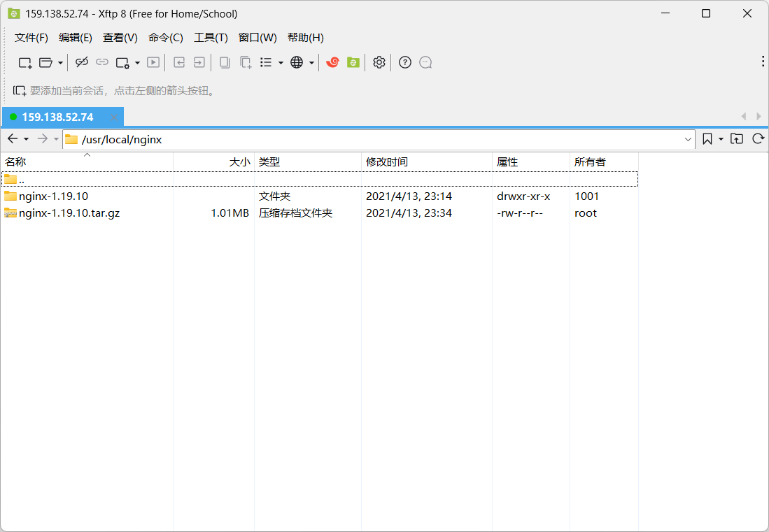Open the 文件(F) menu
This screenshot has height=532, width=769.
31,38
